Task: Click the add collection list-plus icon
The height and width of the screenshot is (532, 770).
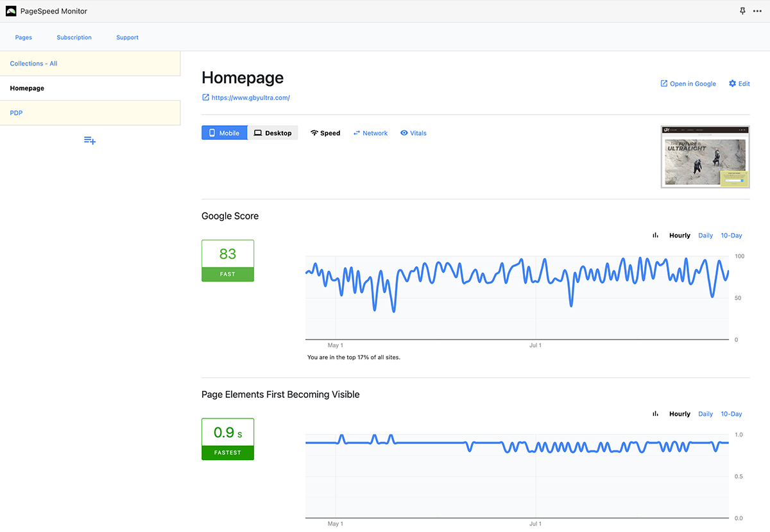Action: (x=90, y=140)
